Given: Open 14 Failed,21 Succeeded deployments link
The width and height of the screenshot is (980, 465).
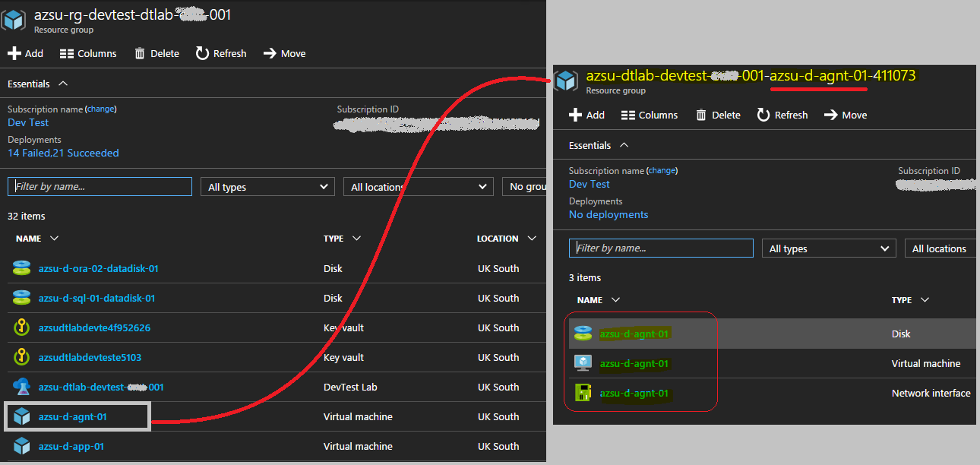Looking at the screenshot, I should 63,153.
